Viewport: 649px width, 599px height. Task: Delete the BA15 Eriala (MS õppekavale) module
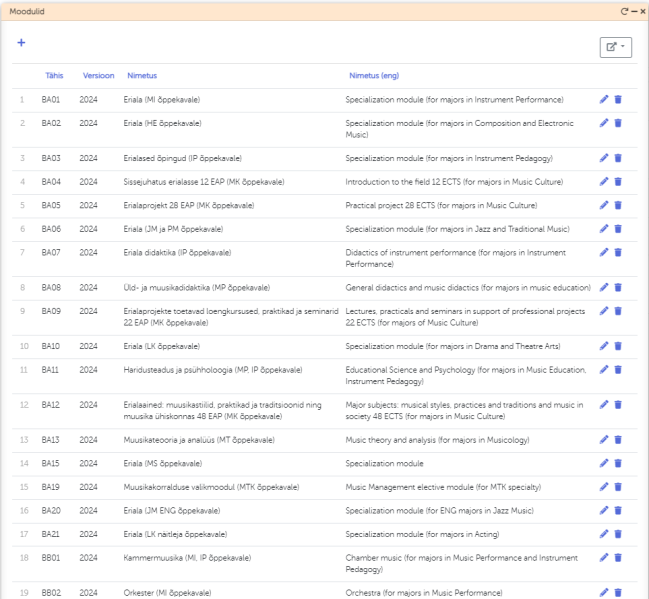[618, 463]
